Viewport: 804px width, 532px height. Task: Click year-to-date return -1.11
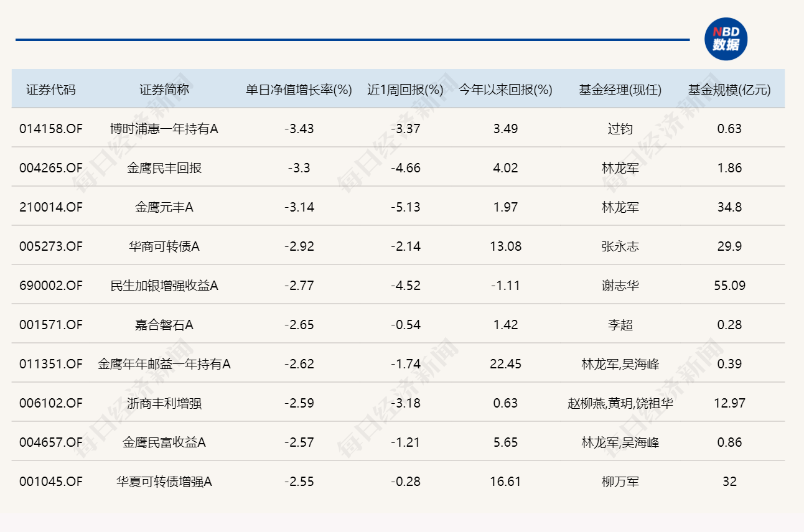click(505, 286)
